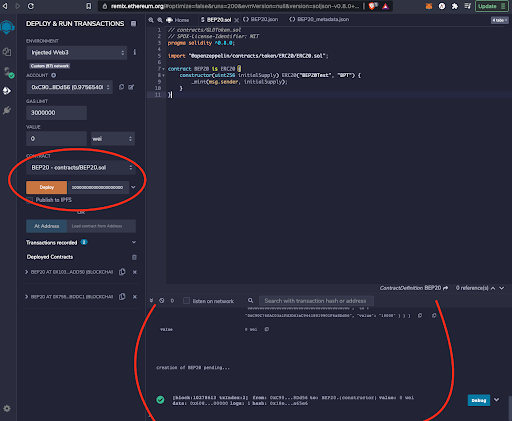512x421 pixels.
Task: Open the plugin manager plug icon
Action: point(7,110)
